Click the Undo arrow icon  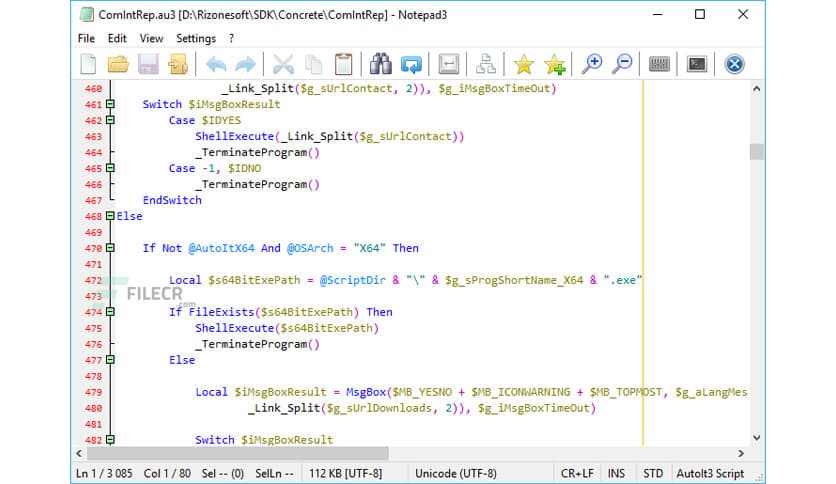tap(215, 64)
